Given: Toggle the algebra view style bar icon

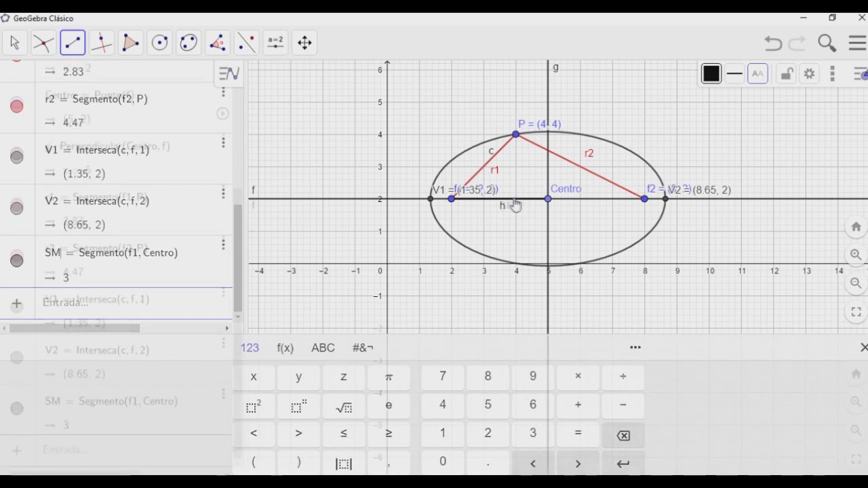Looking at the screenshot, I should [229, 73].
